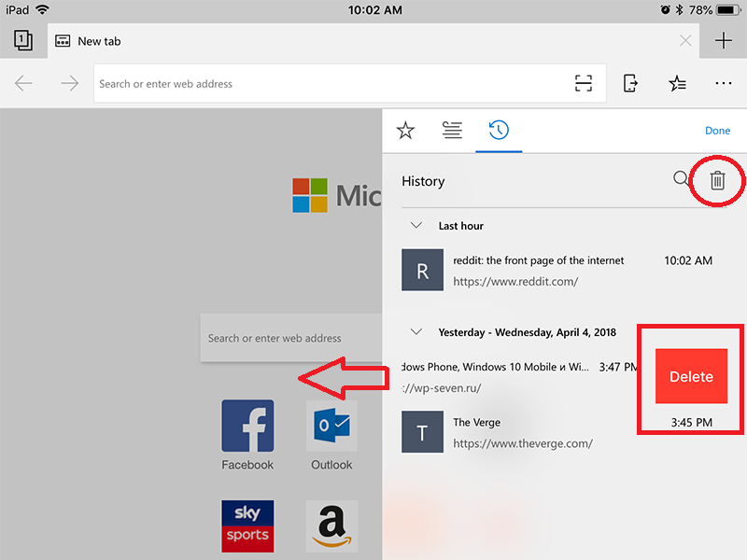Clear history using trash can icon

click(x=717, y=180)
